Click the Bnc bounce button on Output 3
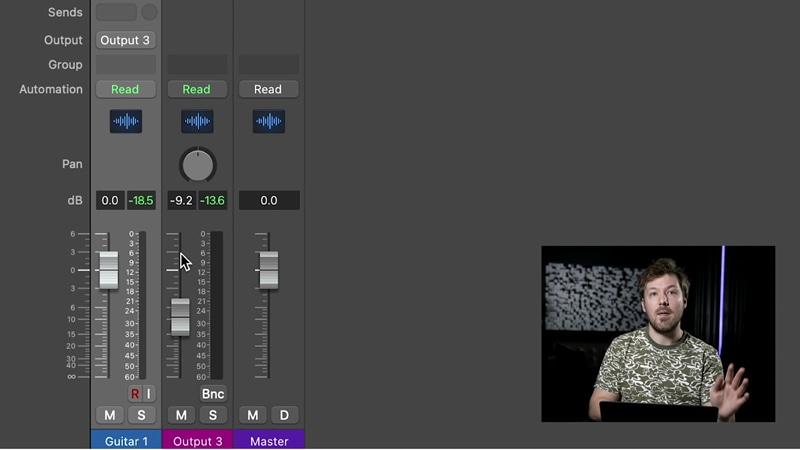Image resolution: width=800 pixels, height=450 pixels. pyautogui.click(x=212, y=394)
